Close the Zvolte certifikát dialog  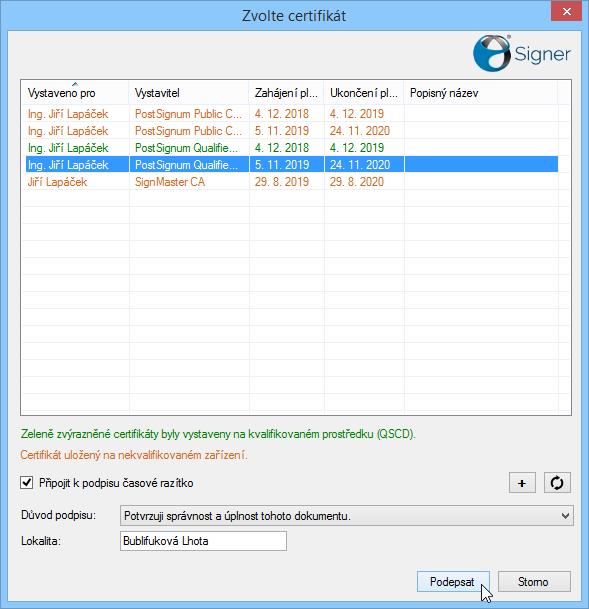coord(566,12)
